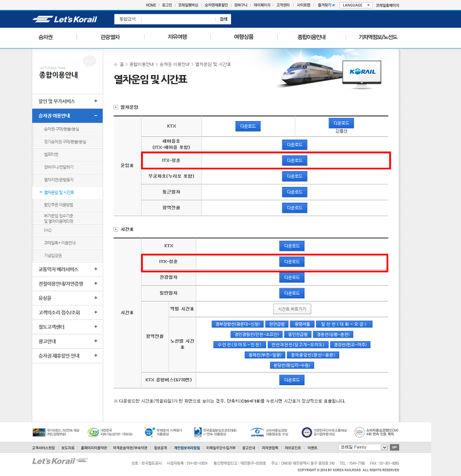Click the HOME link in top bar
The height and width of the screenshot is (476, 461).
coord(151,5)
